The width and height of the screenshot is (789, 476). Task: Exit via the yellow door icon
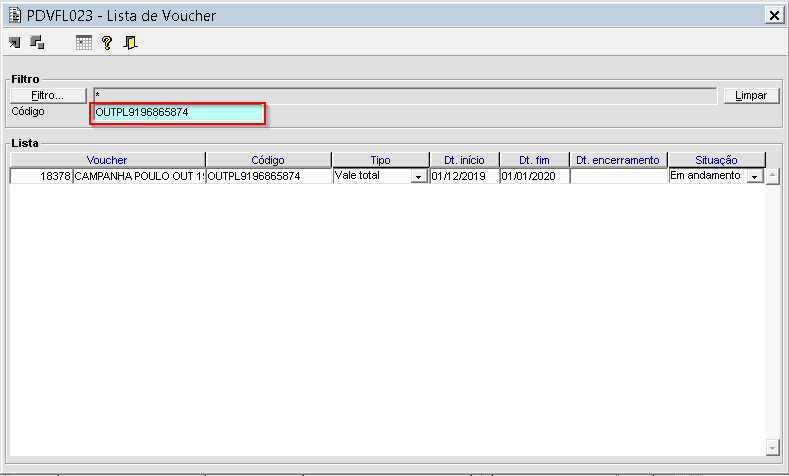(130, 43)
